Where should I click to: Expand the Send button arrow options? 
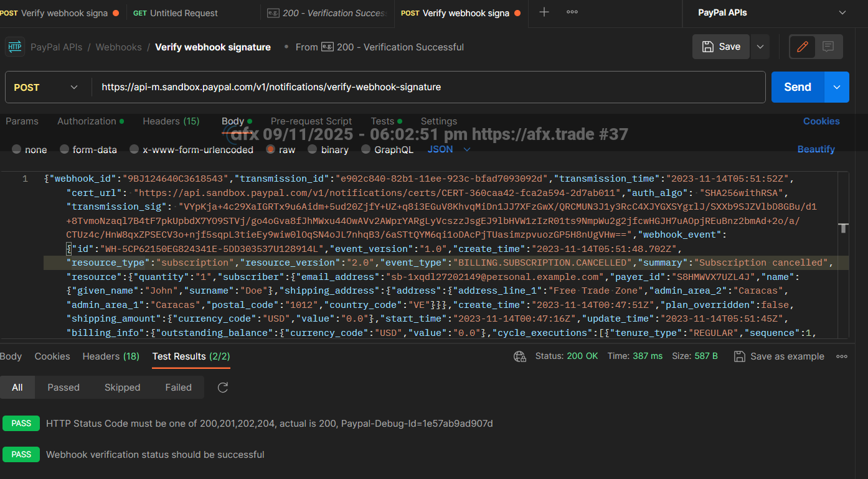coord(837,87)
